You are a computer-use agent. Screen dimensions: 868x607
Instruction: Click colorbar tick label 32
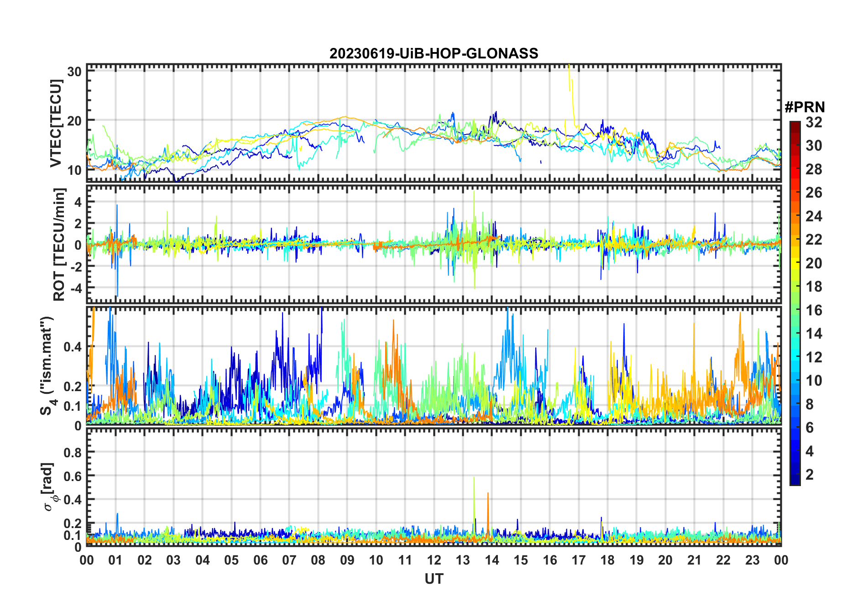[x=814, y=122]
